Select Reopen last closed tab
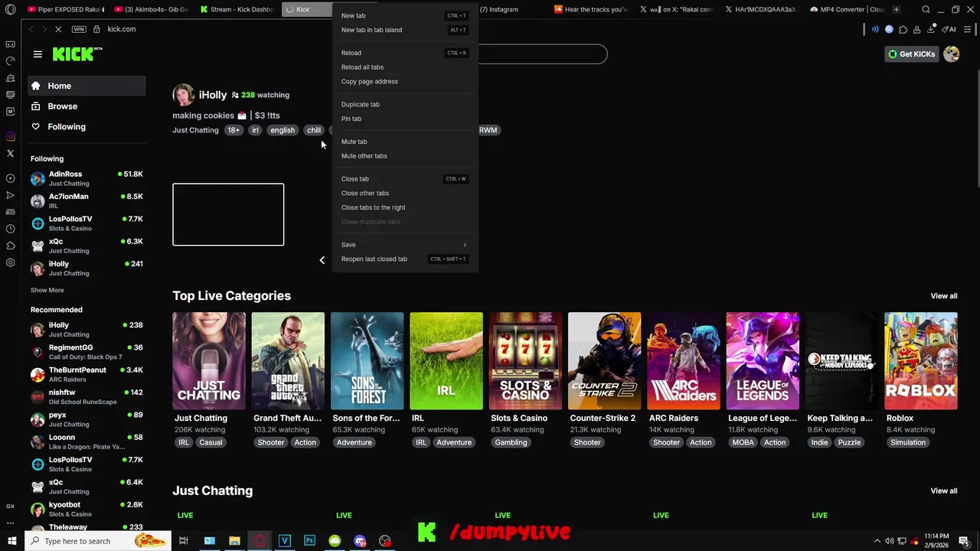The width and height of the screenshot is (980, 551). (x=404, y=259)
